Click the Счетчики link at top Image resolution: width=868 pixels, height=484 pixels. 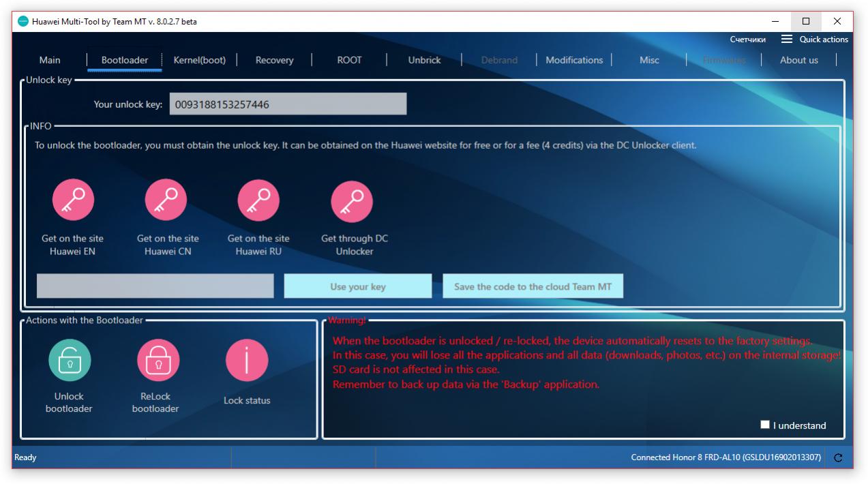coord(747,40)
